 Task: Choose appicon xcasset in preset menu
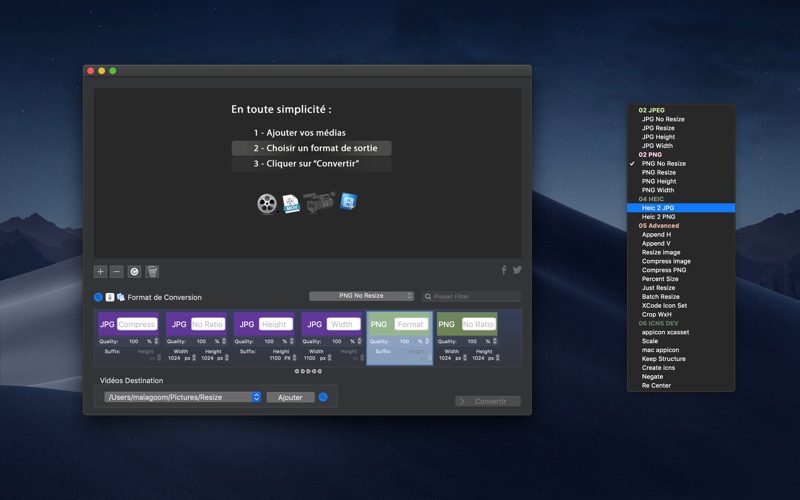pyautogui.click(x=681, y=332)
